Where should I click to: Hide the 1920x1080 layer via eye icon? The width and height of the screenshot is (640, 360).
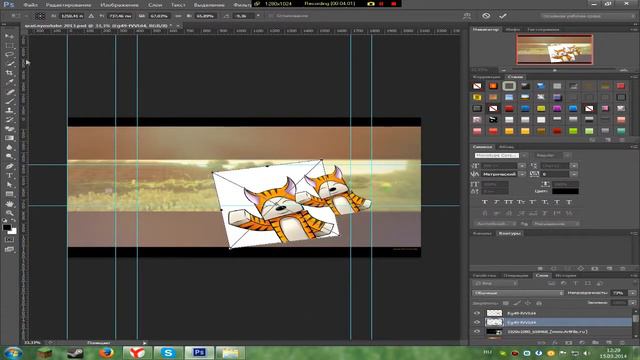pos(477,332)
